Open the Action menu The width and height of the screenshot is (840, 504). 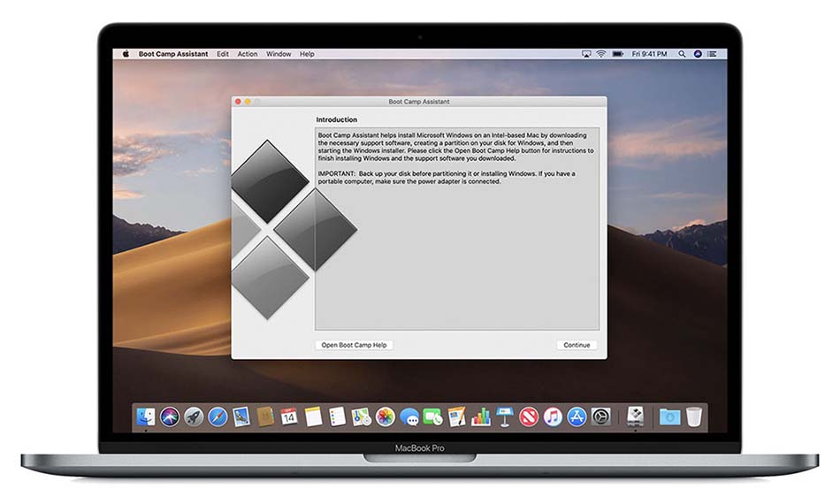coord(248,54)
